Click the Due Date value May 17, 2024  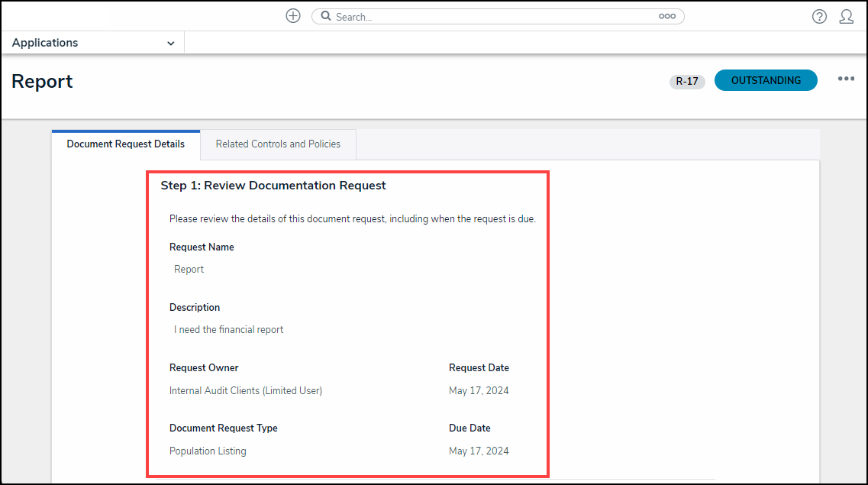coord(479,451)
